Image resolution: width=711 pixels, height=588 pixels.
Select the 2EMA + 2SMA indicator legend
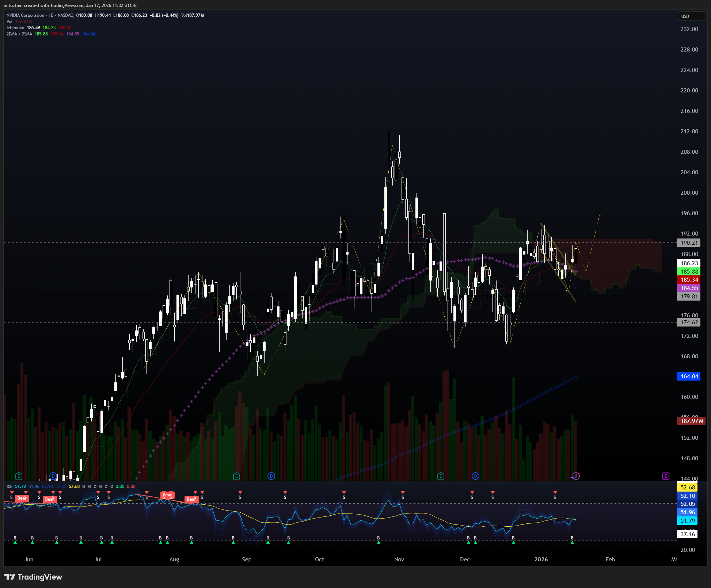(19, 34)
